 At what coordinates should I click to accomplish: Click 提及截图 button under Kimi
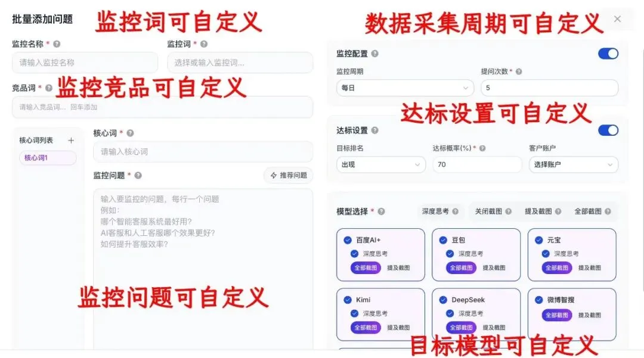click(x=398, y=328)
